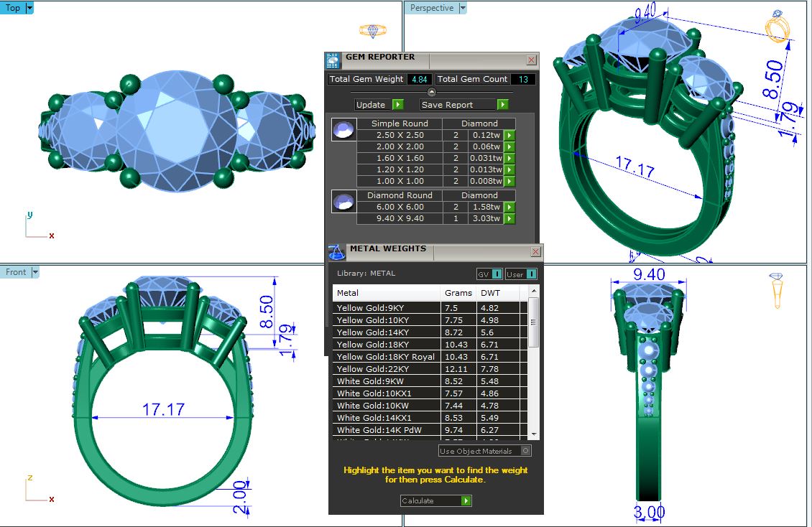Open the Top viewport dropdown arrow
Image resolution: width=812 pixels, height=527 pixels.
(x=29, y=8)
